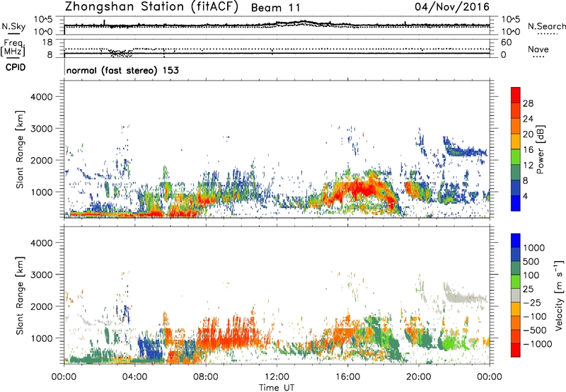
Task: Click the '25' velocity colorbar label
Action: 528,289
